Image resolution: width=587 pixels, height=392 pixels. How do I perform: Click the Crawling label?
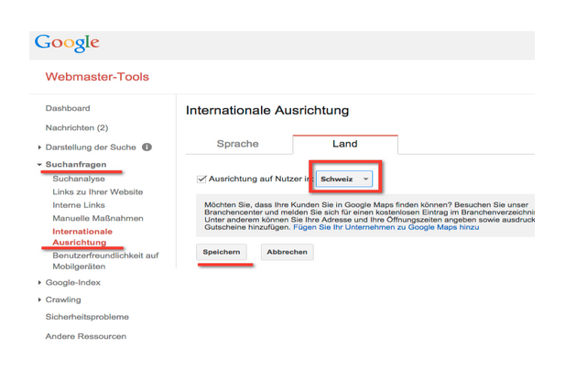pyautogui.click(x=63, y=299)
